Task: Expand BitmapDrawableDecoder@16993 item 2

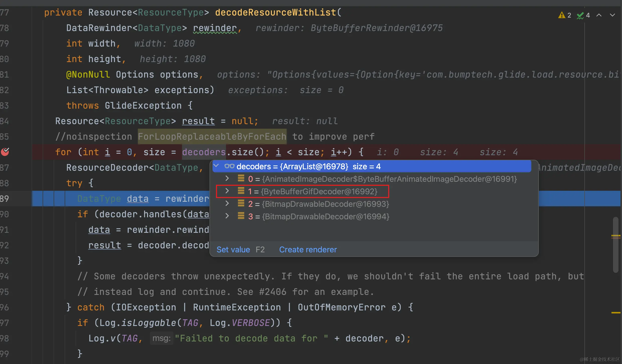Action: coord(227,204)
